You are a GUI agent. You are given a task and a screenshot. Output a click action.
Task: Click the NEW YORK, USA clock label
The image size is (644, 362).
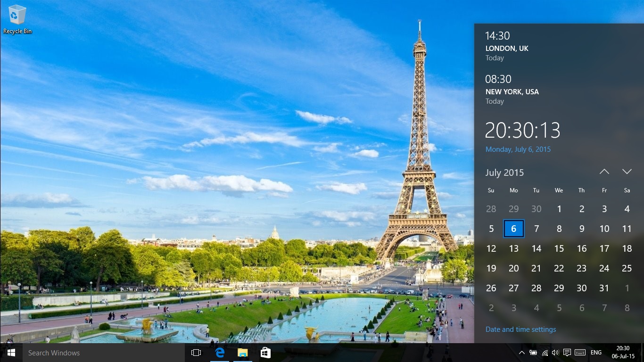pyautogui.click(x=512, y=92)
